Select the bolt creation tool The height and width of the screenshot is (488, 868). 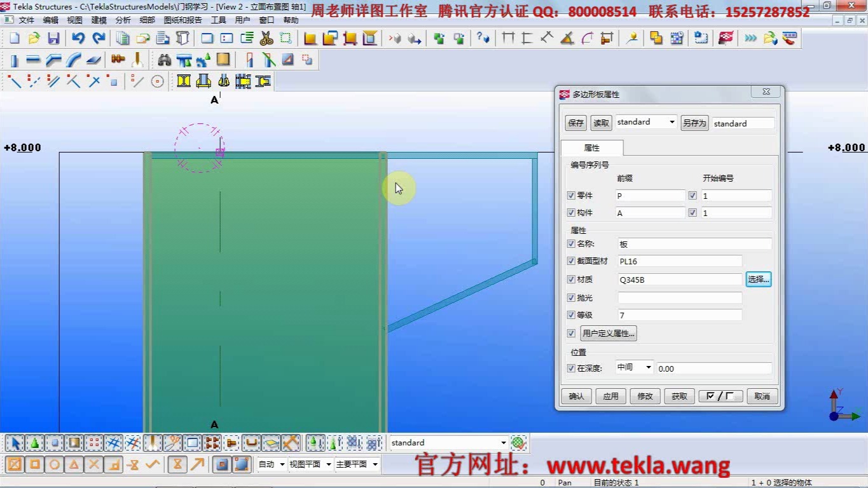coord(118,60)
